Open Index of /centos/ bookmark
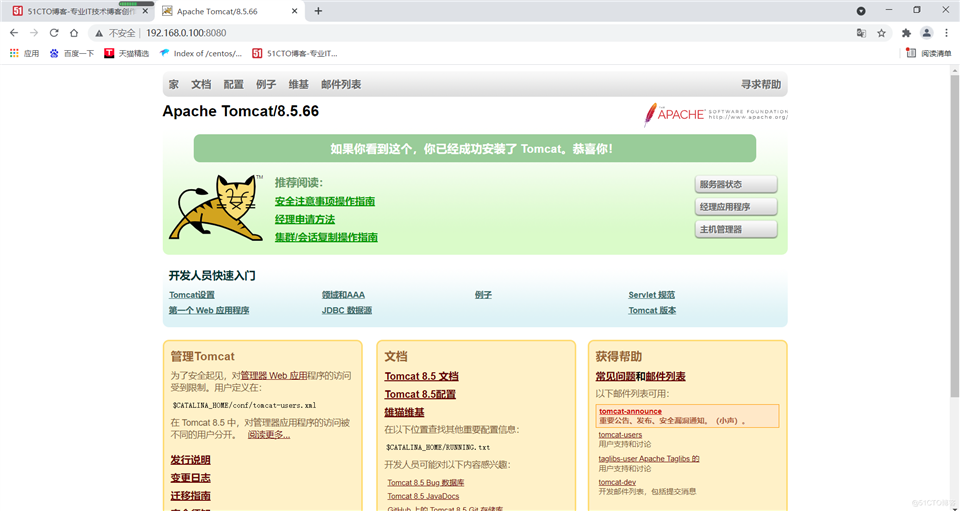Image resolution: width=960 pixels, height=511 pixels. (201, 53)
